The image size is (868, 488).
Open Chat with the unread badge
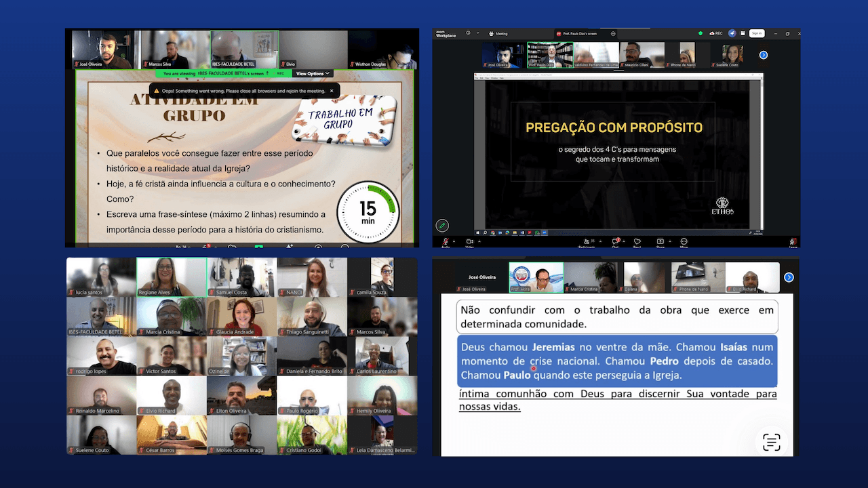(616, 241)
